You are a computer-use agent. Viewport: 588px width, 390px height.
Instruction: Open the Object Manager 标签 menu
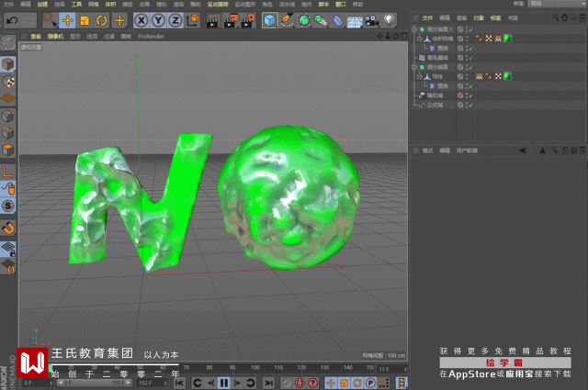495,18
